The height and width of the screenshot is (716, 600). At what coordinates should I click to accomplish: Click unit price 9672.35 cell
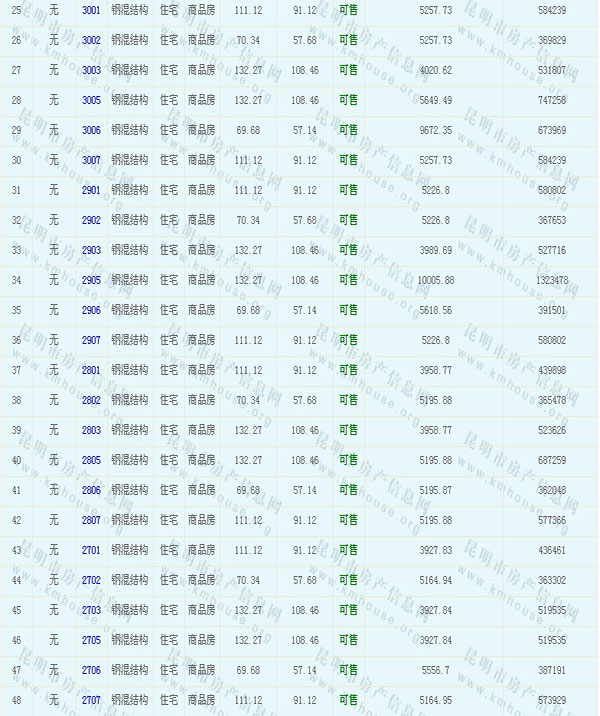click(431, 130)
